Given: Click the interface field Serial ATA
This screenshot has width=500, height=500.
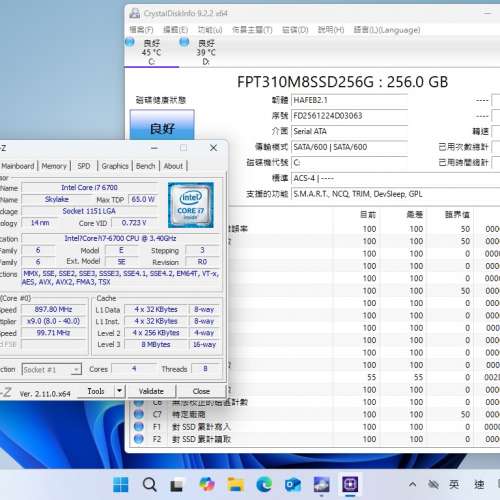Looking at the screenshot, I should (349, 131).
